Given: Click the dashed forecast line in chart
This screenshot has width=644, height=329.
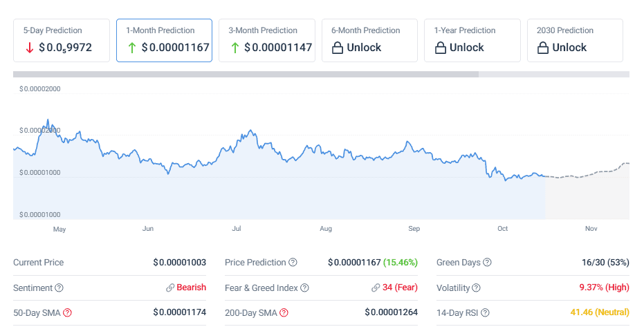Looking at the screenshot, I should tap(588, 174).
